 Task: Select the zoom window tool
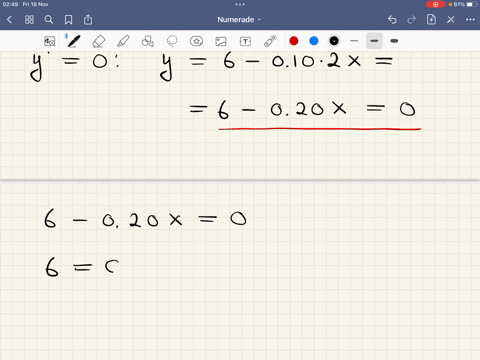coord(50,41)
